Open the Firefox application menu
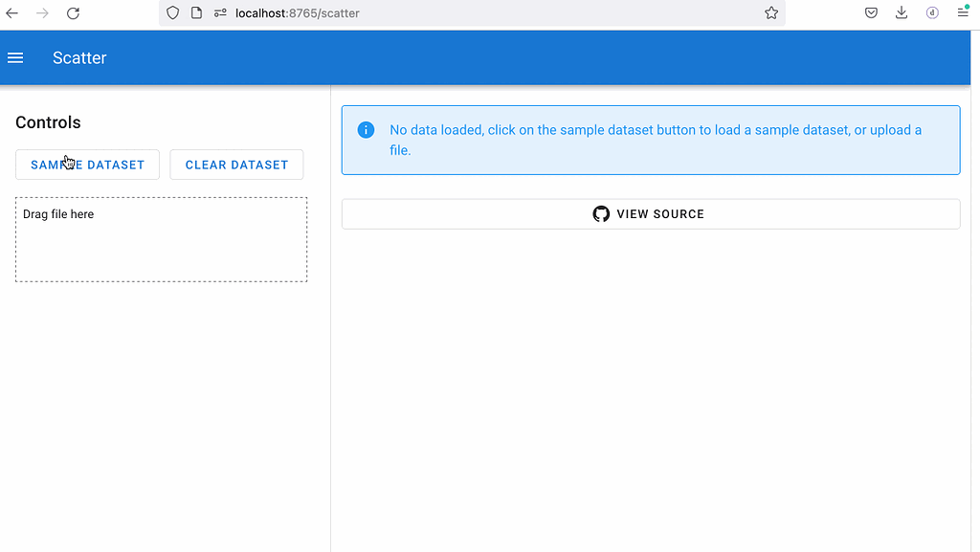 pos(962,12)
